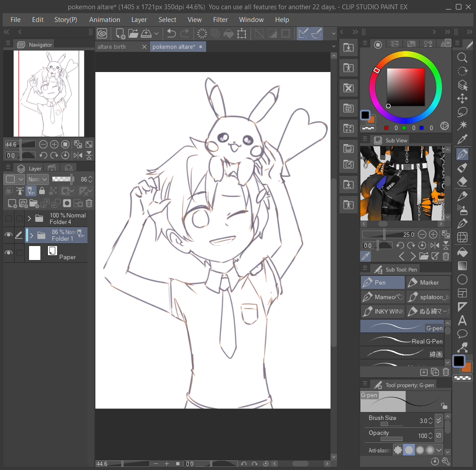The width and height of the screenshot is (476, 470).
Task: Open save options dropdown arrow
Action: tap(156, 33)
